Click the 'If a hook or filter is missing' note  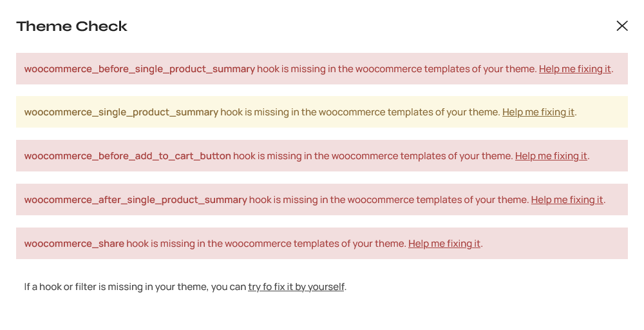coord(185,287)
